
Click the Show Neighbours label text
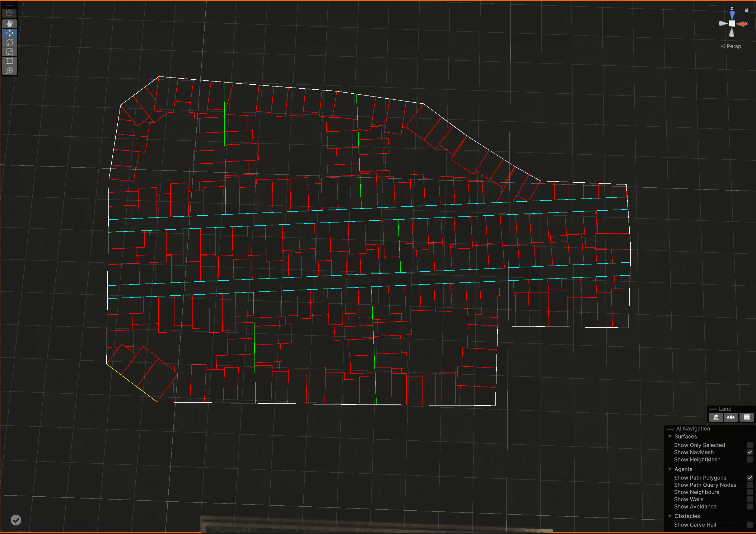tap(696, 492)
